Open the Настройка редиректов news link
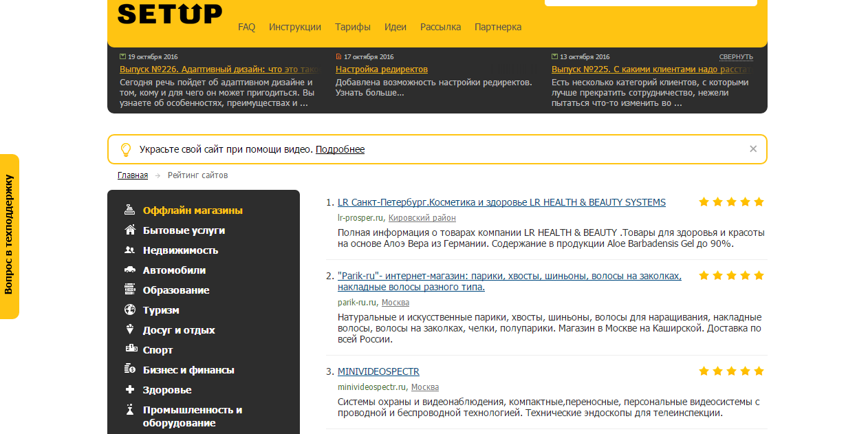 coord(382,69)
